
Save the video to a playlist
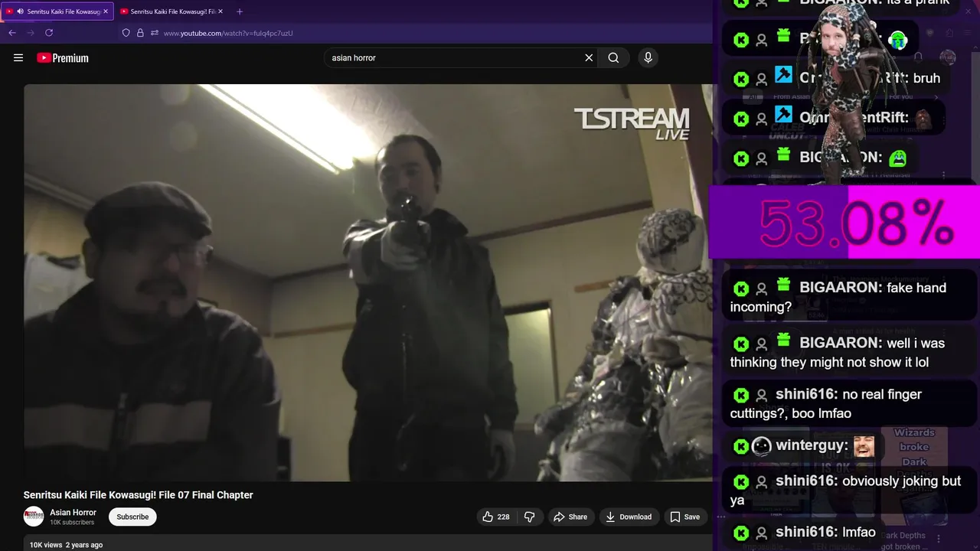pos(684,517)
